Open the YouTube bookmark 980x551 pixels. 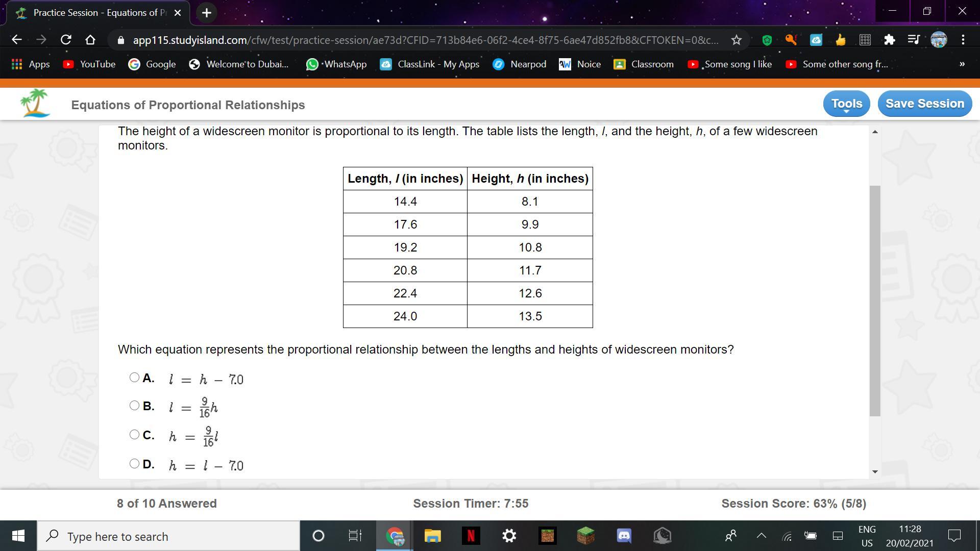[89, 64]
